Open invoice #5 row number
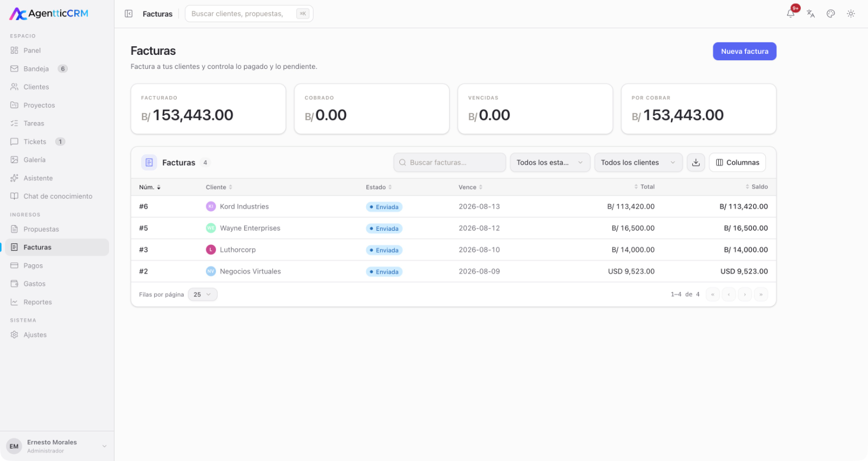The height and width of the screenshot is (461, 868). tap(144, 228)
